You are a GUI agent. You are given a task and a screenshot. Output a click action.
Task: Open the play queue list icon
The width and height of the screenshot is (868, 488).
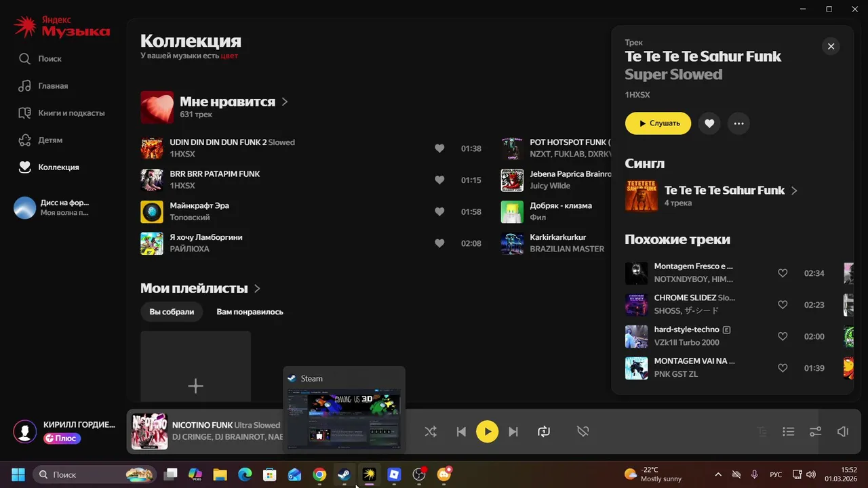[788, 431]
